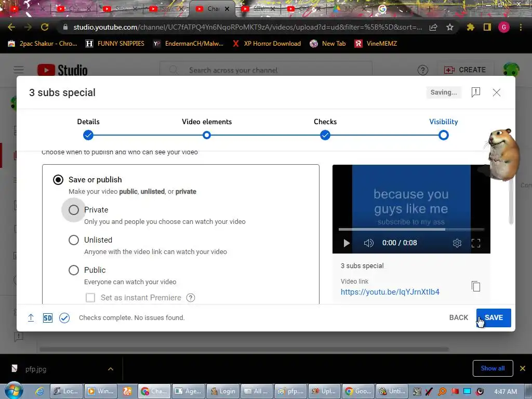The width and height of the screenshot is (532, 399).
Task: Open Internet Explorer from taskbar
Action: click(39, 391)
